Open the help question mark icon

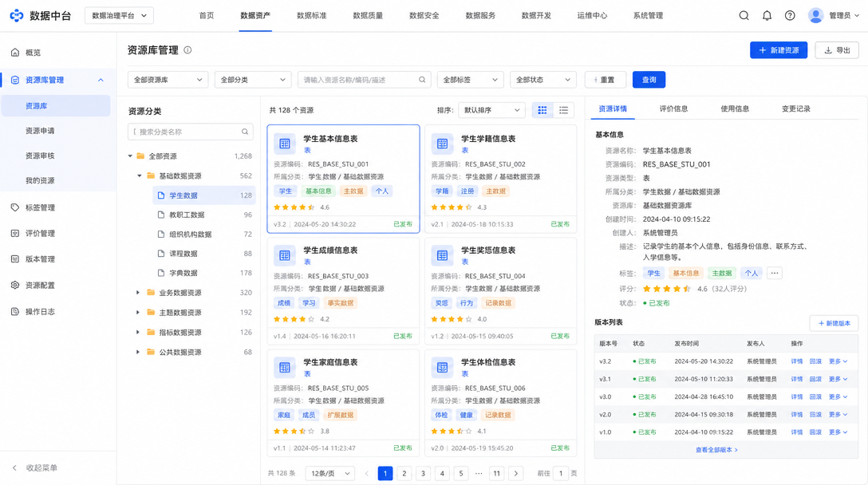[790, 15]
